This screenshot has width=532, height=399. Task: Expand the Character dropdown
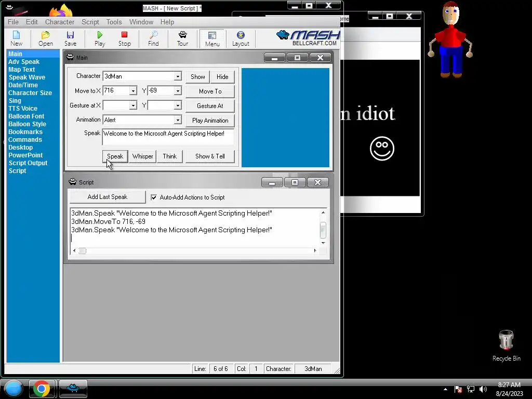178,76
